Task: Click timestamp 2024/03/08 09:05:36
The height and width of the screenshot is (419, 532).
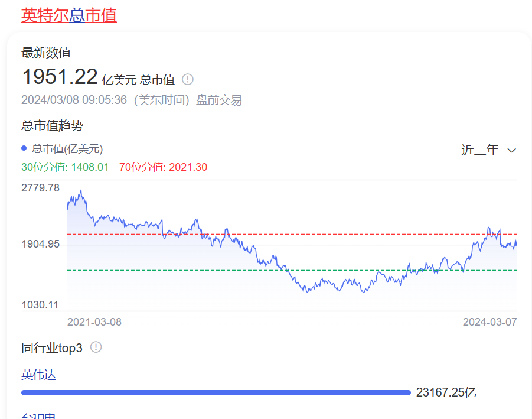Action: point(74,100)
